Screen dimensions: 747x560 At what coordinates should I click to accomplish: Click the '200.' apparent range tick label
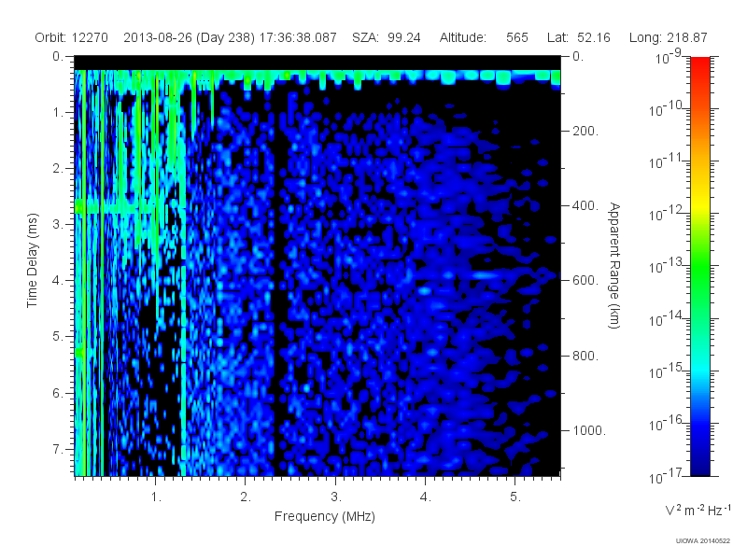[x=585, y=131]
